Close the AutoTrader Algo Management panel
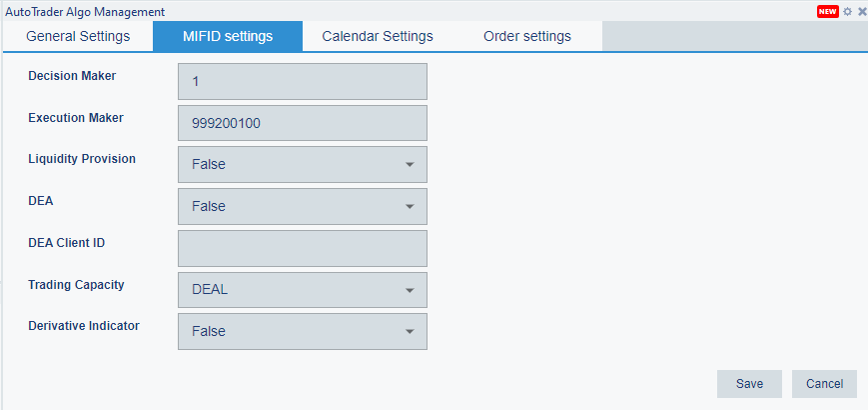 [x=862, y=11]
